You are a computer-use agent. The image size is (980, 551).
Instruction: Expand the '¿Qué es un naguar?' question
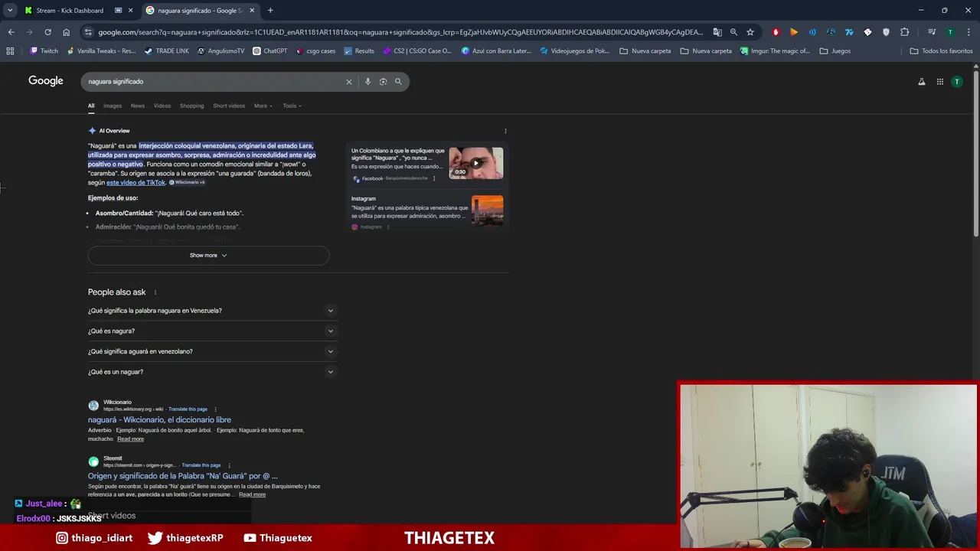(211, 372)
